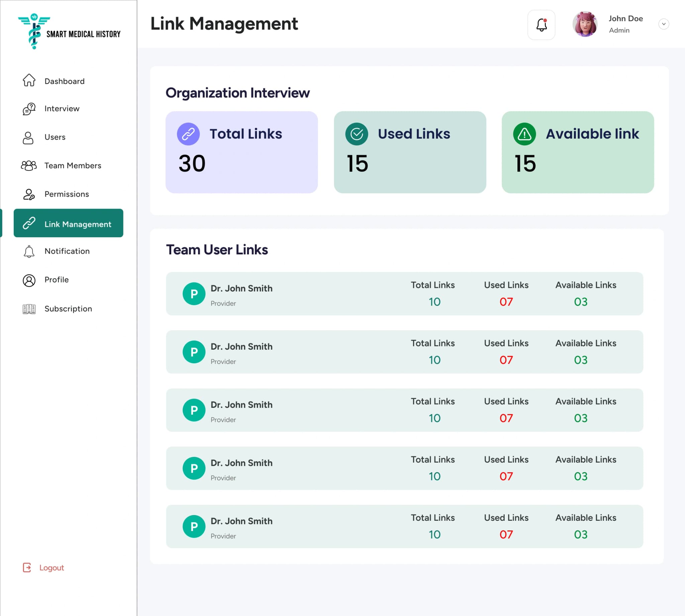685x616 pixels.
Task: Click the Team Members group icon
Action: [x=29, y=166]
